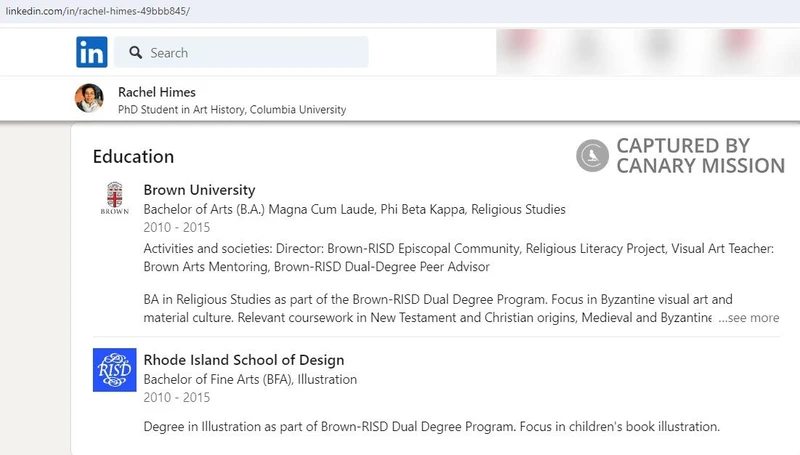This screenshot has height=455, width=800.
Task: Click the browser address bar URL
Action: click(97, 11)
